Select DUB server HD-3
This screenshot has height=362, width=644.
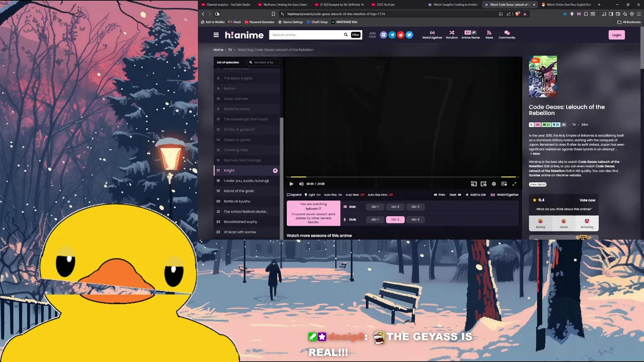point(415,219)
